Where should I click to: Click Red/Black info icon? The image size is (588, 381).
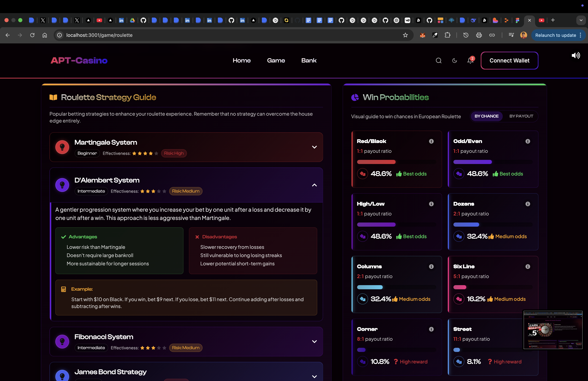[x=431, y=141]
